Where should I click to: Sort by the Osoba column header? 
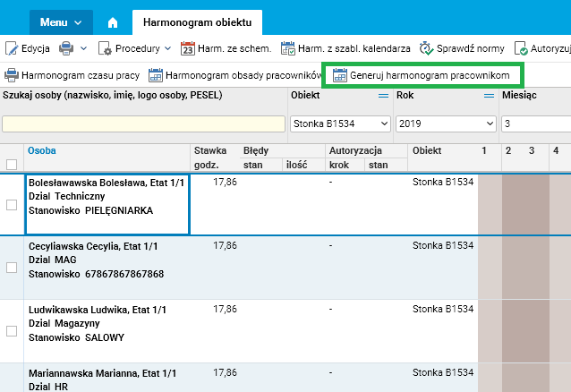41,150
